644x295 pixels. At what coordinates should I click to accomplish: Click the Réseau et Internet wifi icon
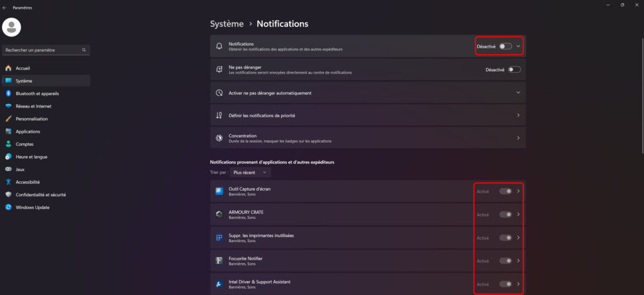(x=8, y=106)
